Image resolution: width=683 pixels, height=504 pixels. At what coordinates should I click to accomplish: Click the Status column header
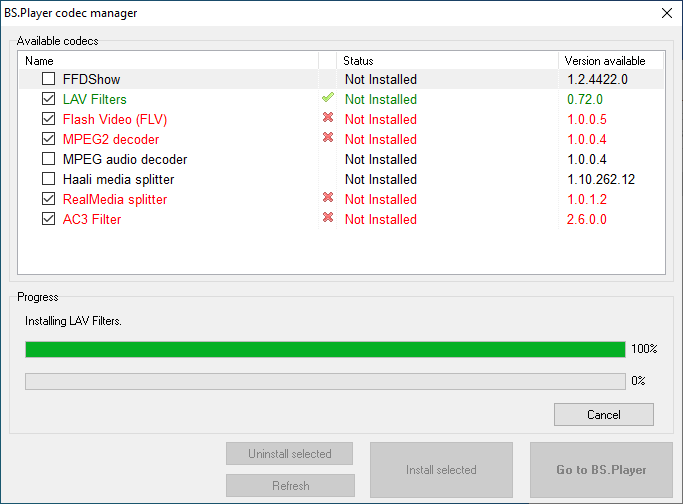pos(447,61)
